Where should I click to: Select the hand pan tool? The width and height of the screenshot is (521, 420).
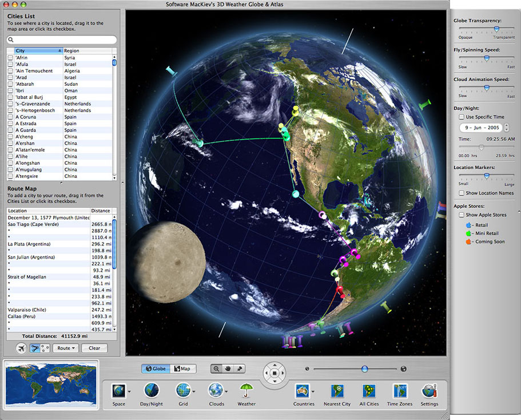point(228,369)
